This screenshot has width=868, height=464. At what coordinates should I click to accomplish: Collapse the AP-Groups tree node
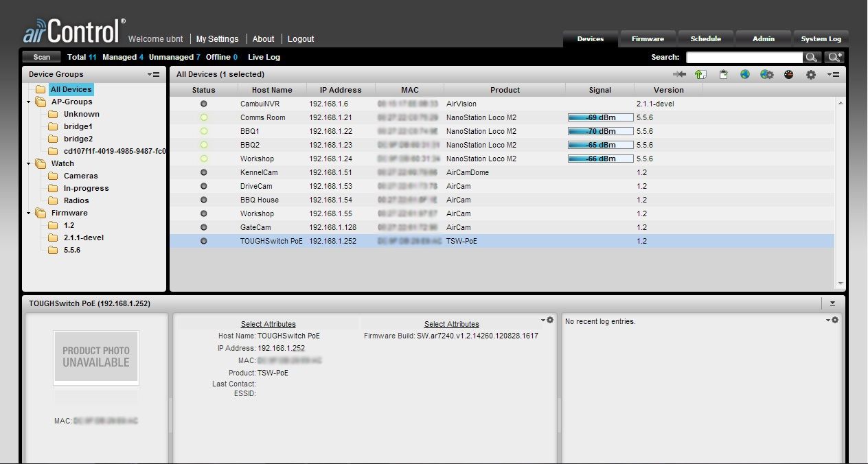[x=29, y=102]
